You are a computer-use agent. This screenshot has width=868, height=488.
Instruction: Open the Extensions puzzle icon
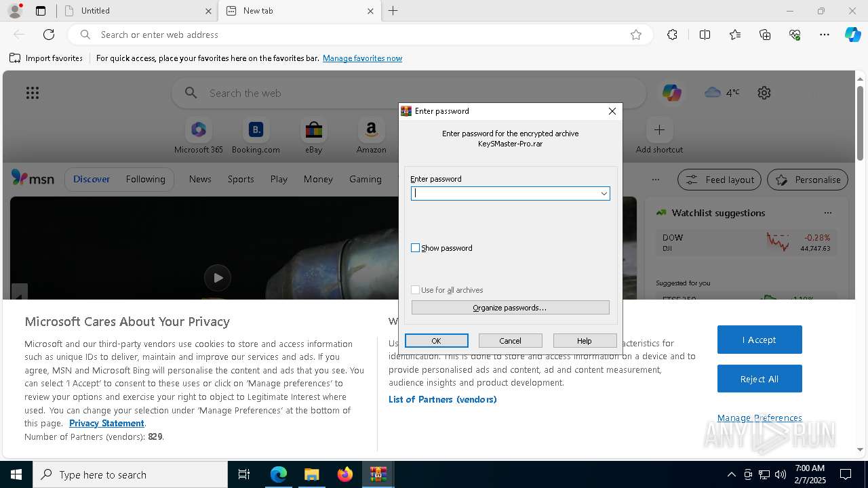[x=672, y=35]
